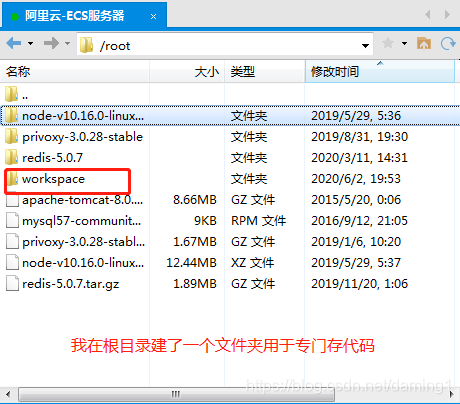Click the XZ 文件 type cell
Screen dimensions: 460x404
click(253, 263)
